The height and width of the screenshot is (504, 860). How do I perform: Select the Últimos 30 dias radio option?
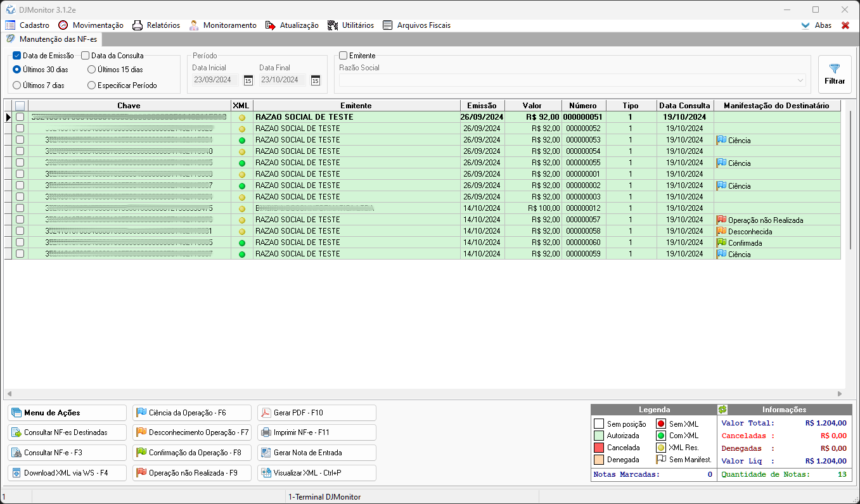(17, 70)
